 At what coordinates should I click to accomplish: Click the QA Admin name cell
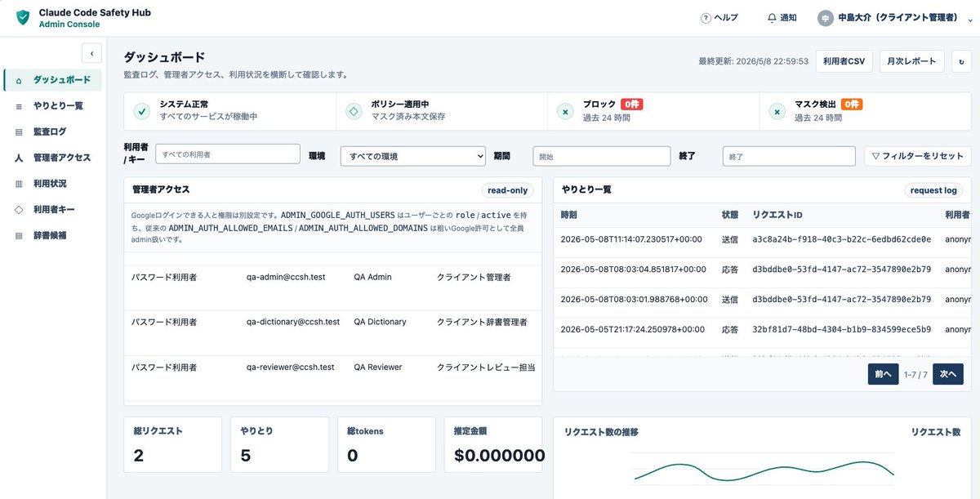[x=372, y=278]
